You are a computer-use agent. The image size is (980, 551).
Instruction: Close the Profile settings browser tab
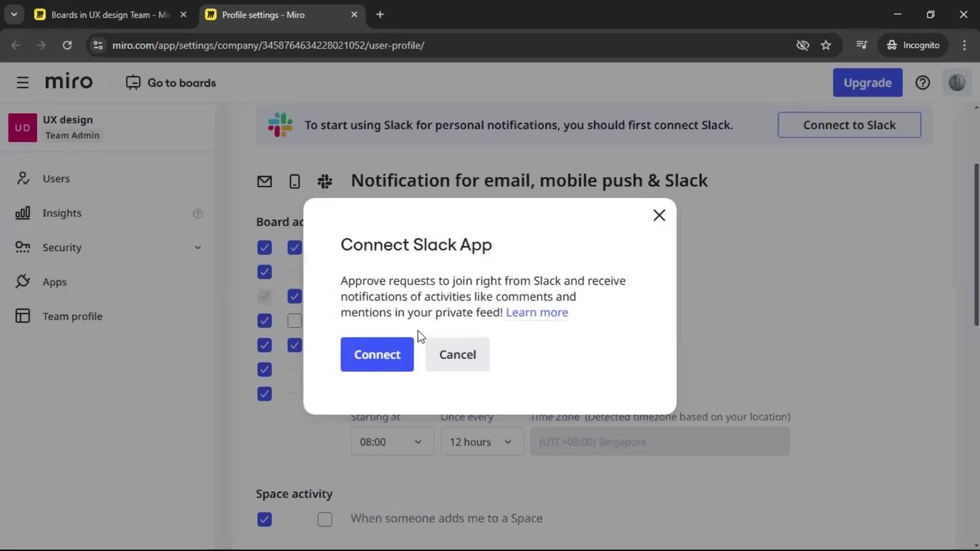coord(354,15)
